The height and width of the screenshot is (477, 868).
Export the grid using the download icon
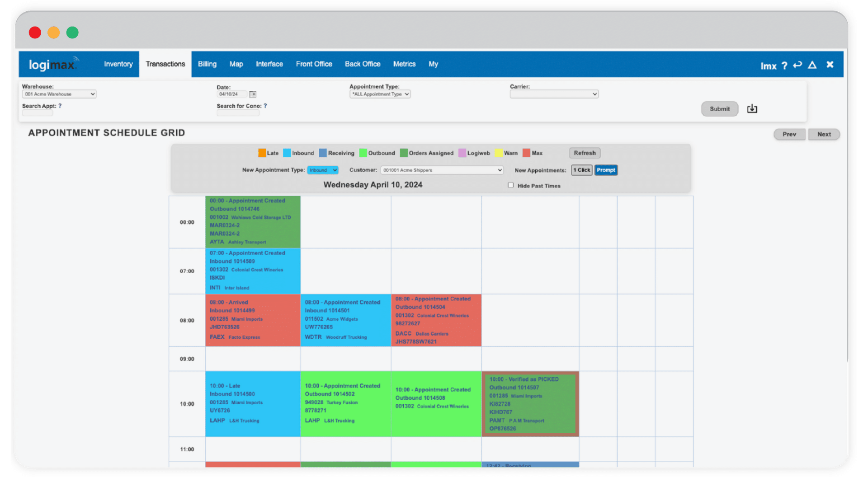pyautogui.click(x=752, y=108)
